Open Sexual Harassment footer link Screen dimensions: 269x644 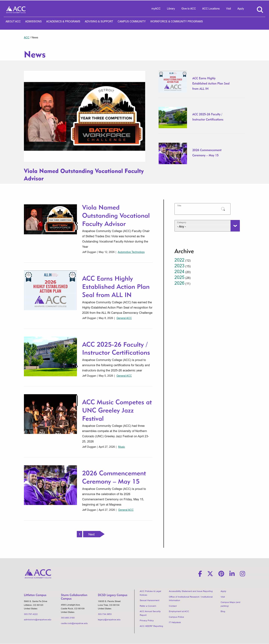149,600
